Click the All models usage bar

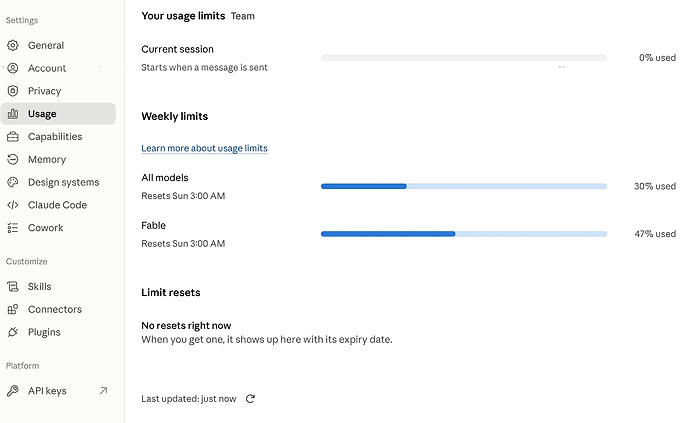[x=464, y=186]
